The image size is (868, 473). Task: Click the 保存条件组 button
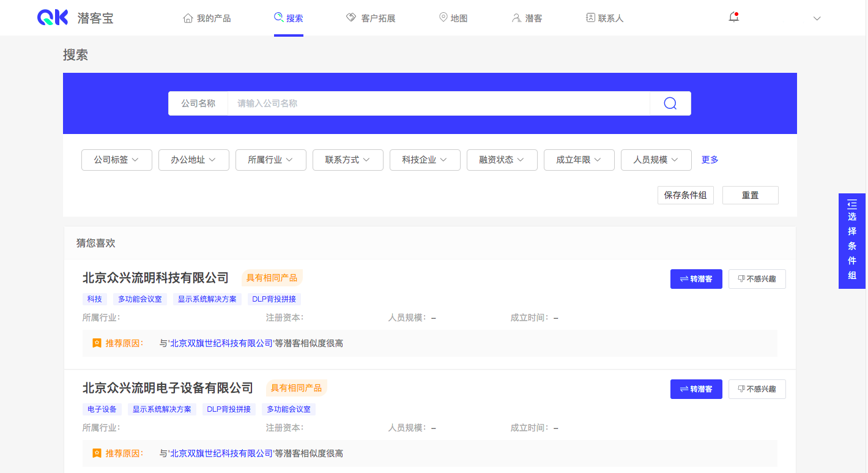click(x=686, y=195)
